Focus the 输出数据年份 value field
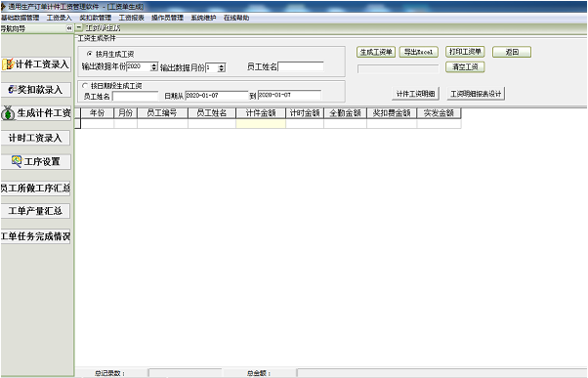588x378 pixels. (x=139, y=66)
